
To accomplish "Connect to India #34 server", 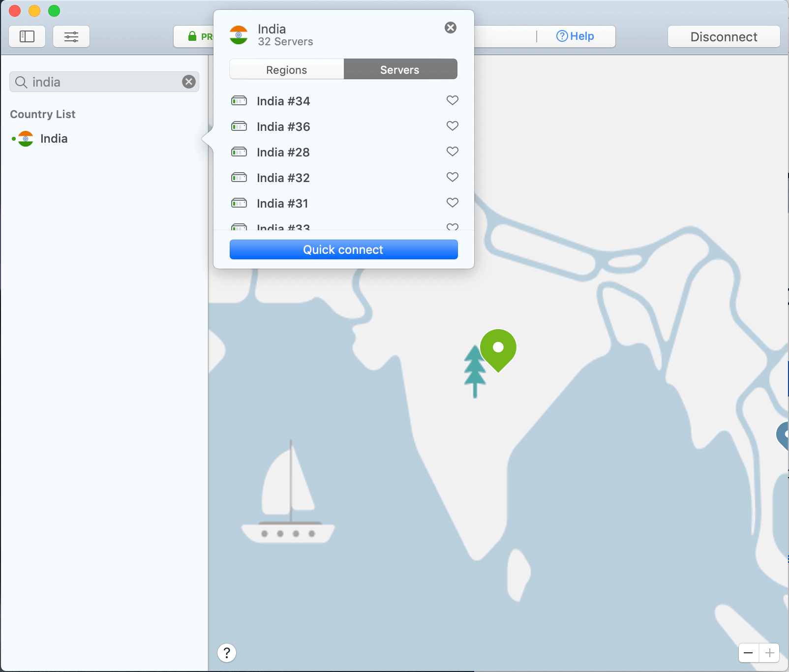I will coord(283,101).
